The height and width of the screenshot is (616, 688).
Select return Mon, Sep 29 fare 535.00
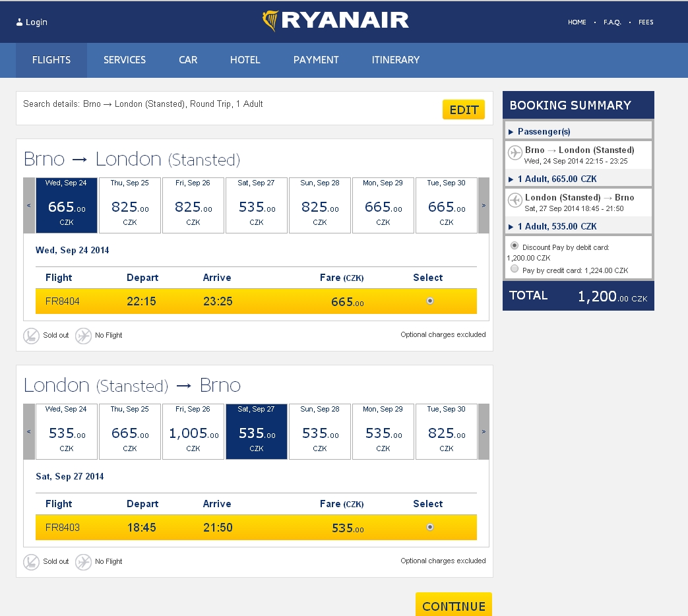click(383, 432)
